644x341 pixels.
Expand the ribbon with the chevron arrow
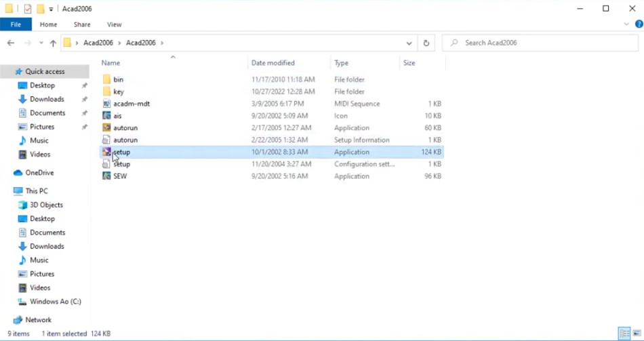(x=626, y=24)
